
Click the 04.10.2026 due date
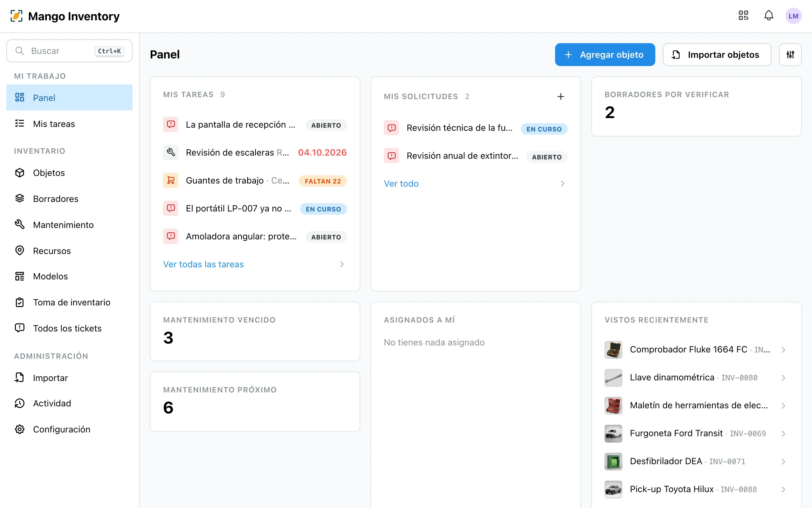(x=322, y=152)
